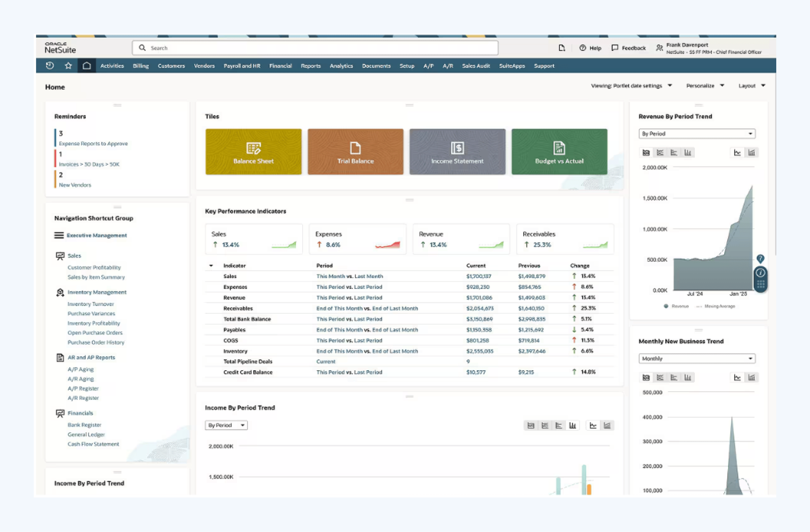The image size is (810, 532).
Task: Open the Reports menu
Action: pyautogui.click(x=311, y=66)
